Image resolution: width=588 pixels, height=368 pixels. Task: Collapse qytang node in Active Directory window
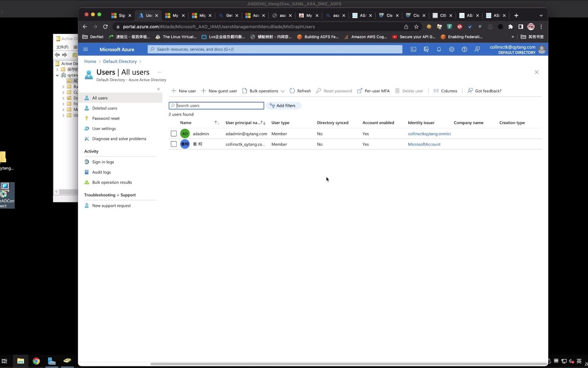(58, 75)
